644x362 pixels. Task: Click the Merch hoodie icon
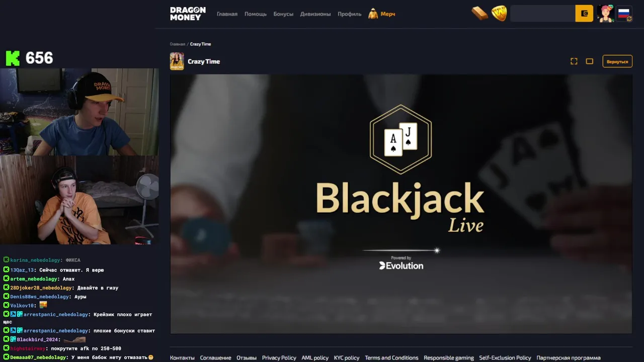[x=373, y=14]
